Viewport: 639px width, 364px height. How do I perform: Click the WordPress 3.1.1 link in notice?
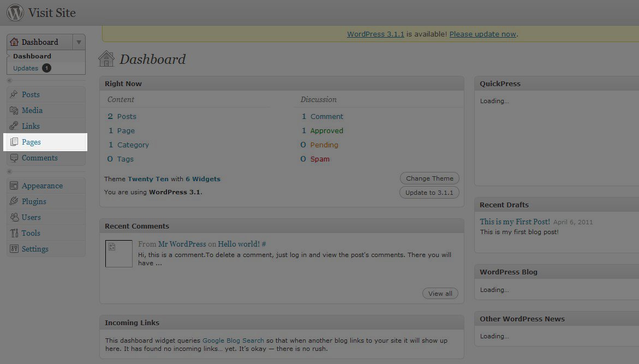[375, 34]
